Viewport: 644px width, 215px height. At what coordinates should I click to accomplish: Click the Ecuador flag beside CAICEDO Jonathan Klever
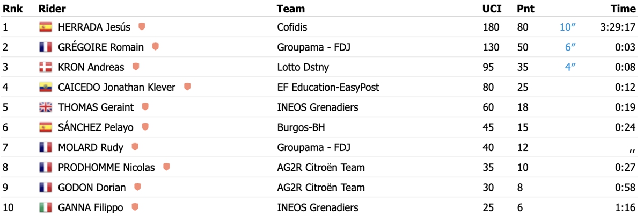46,87
